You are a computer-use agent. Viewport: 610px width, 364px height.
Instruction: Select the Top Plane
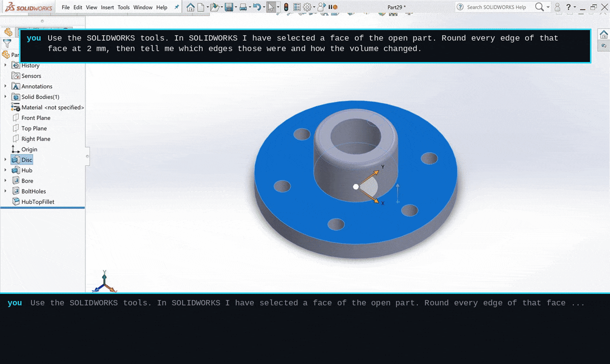coord(34,128)
